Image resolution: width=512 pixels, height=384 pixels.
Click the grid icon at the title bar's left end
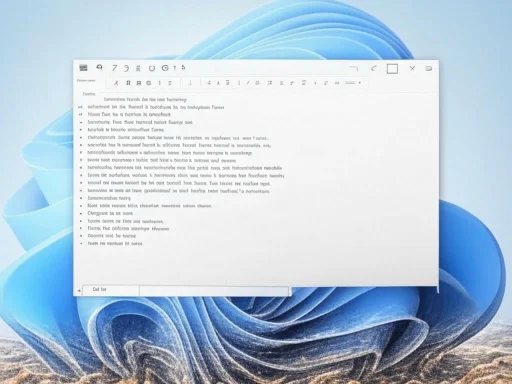(x=83, y=68)
